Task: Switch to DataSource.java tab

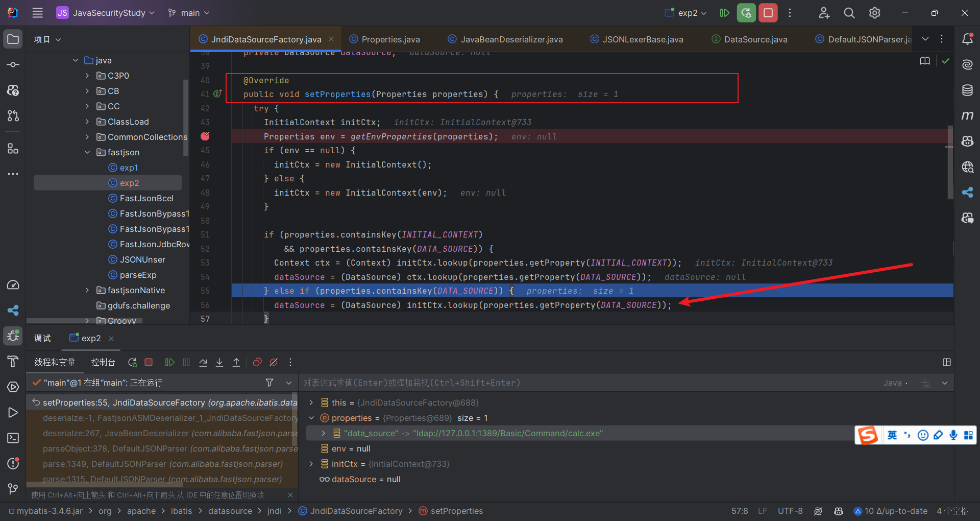Action: pos(749,39)
